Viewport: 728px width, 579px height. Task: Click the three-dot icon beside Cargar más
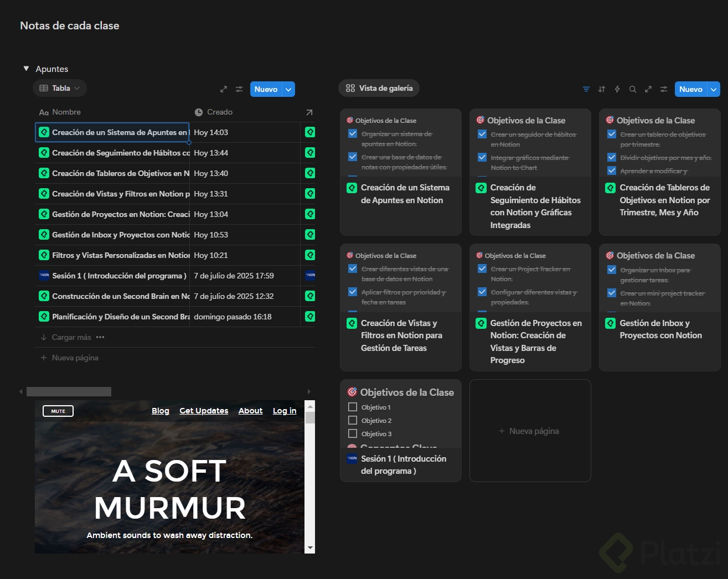[x=100, y=337]
